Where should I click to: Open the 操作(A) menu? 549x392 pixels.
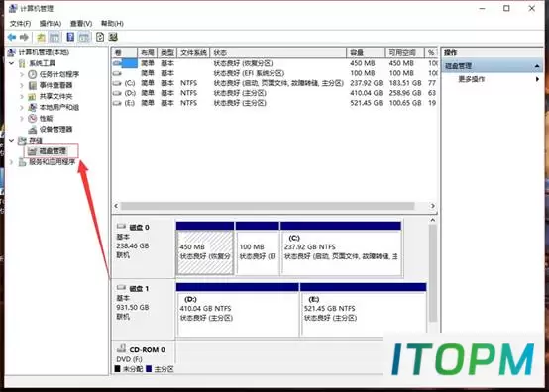(x=51, y=24)
